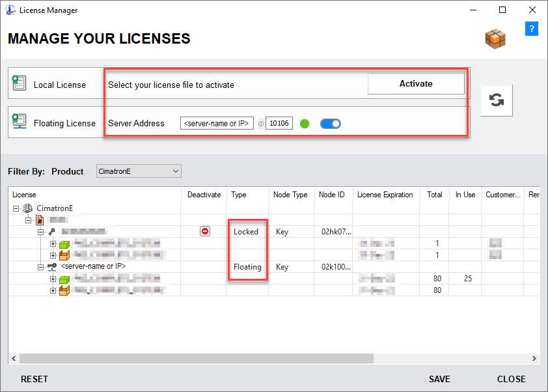Click the Total column header
The image size is (548, 392).
pos(434,195)
